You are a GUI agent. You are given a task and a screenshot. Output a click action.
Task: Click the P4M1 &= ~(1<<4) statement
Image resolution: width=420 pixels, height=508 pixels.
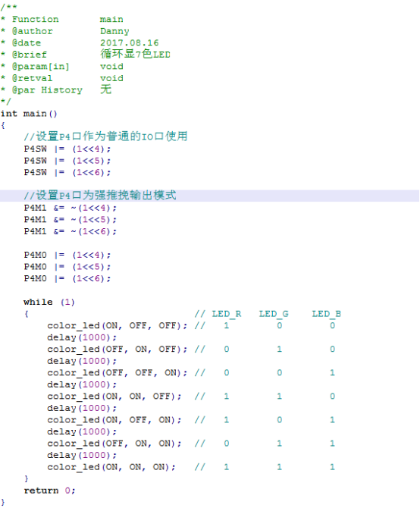point(71,208)
